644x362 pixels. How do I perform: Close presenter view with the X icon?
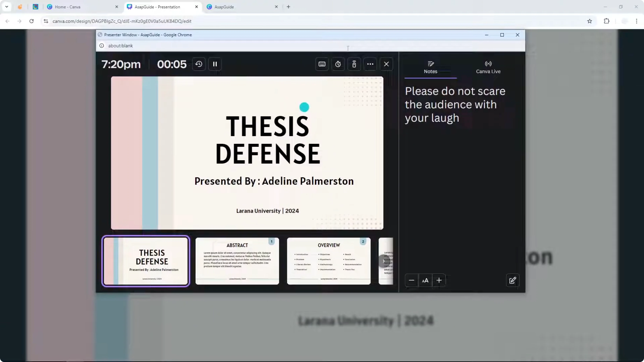[386, 64]
